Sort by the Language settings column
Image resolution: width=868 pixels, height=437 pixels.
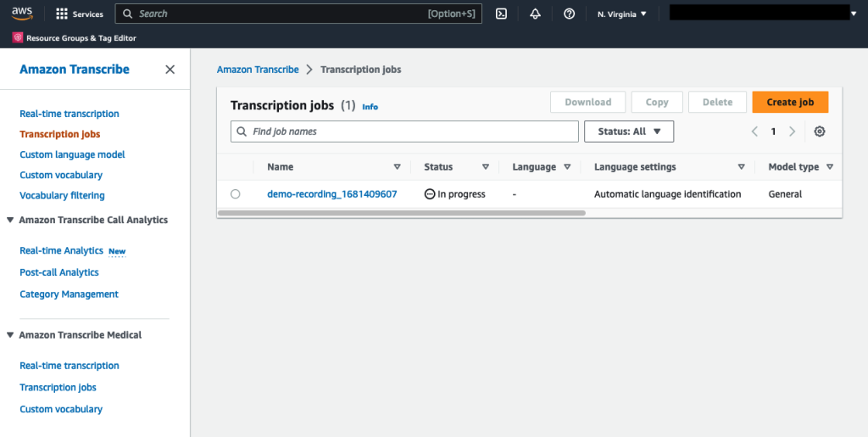[741, 166]
